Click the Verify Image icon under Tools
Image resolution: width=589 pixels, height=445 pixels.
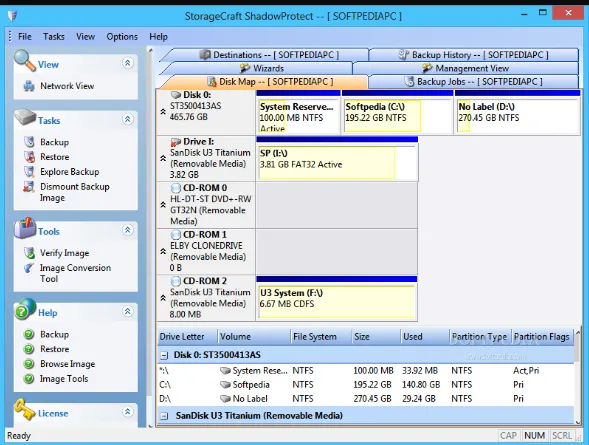(29, 253)
